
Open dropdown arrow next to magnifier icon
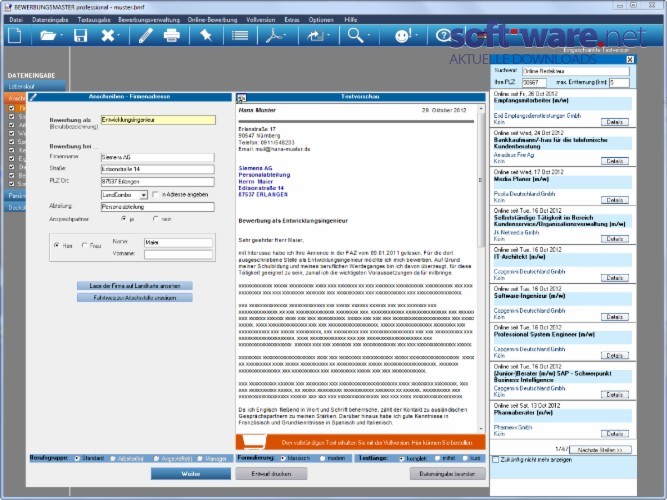368,35
